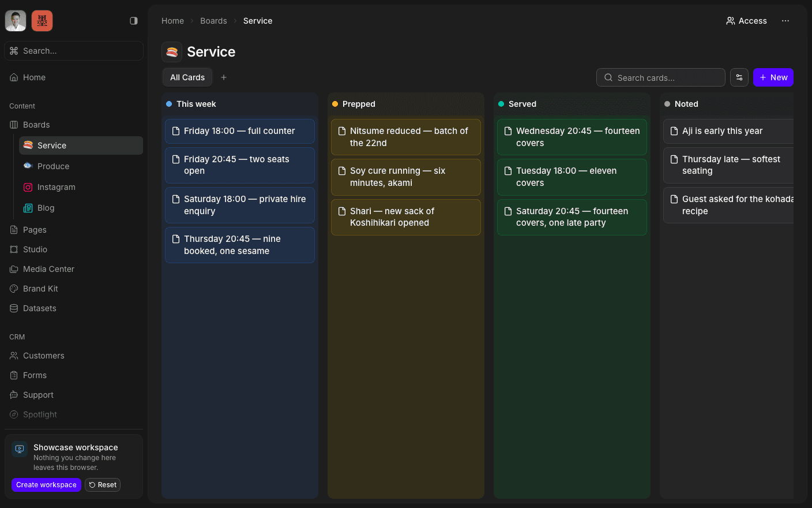The width and height of the screenshot is (812, 508).
Task: Click Boards in the breadcrumb
Action: [x=213, y=21]
